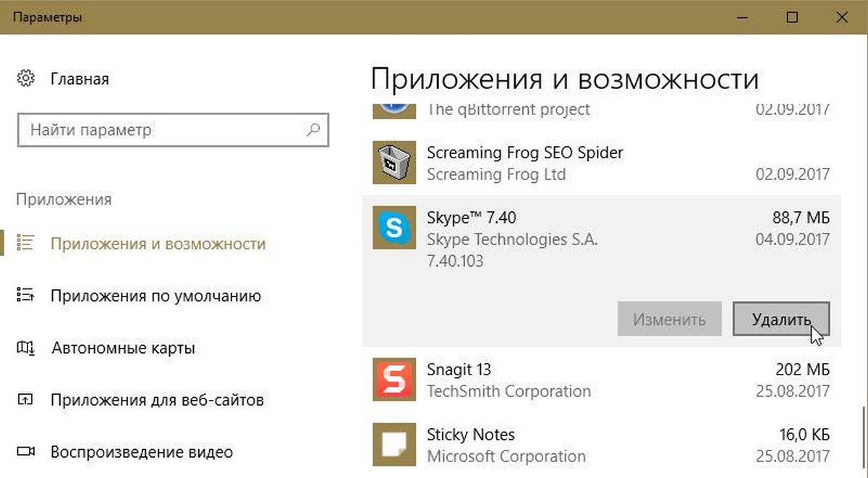
Task: Click the Screaming Frog SEO Spider app icon
Action: pos(394,163)
